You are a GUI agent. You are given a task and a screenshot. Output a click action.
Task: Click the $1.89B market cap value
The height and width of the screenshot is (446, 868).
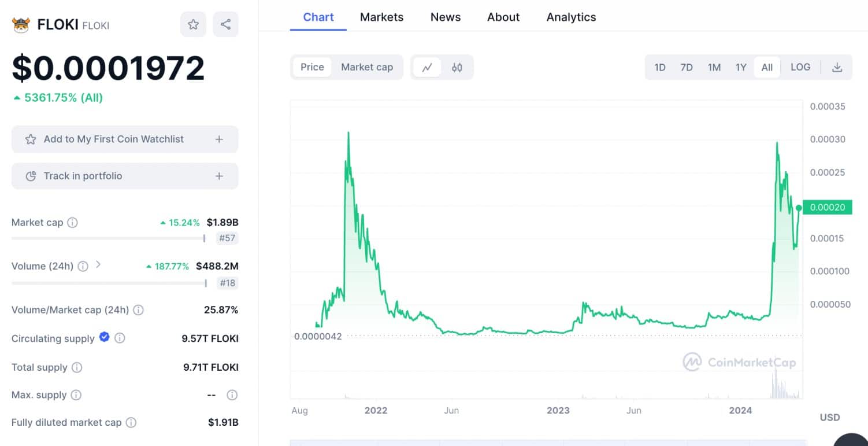222,223
